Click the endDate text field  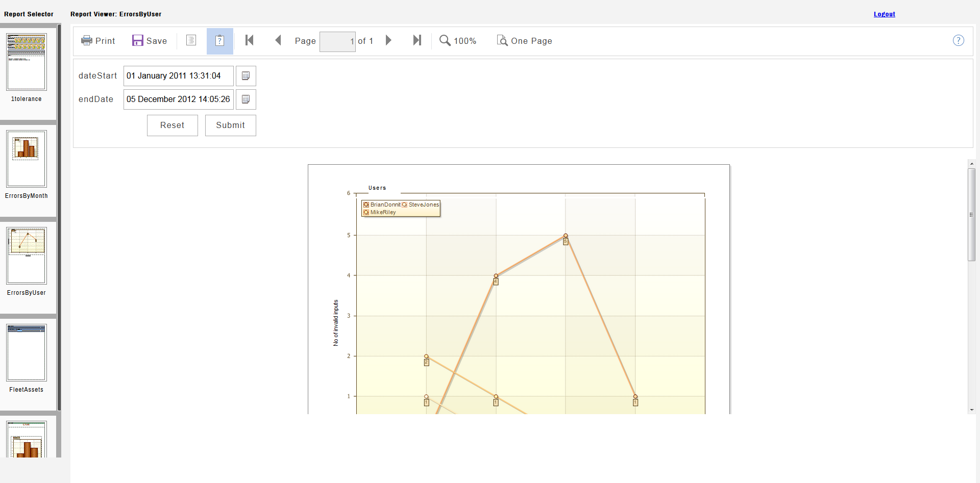click(x=179, y=99)
